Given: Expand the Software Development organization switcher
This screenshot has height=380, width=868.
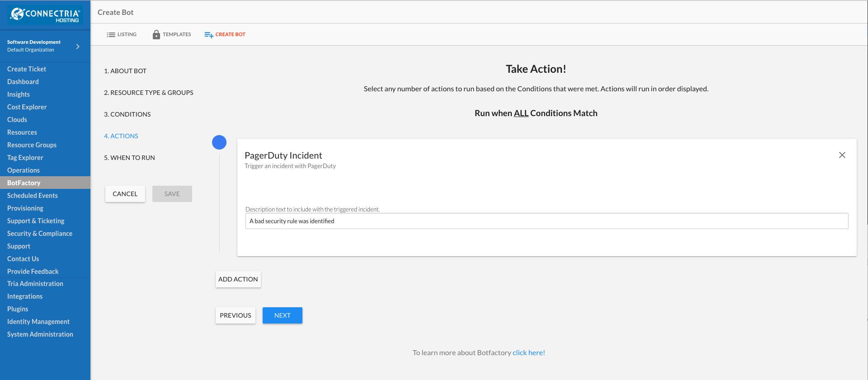Looking at the screenshot, I should [78, 46].
